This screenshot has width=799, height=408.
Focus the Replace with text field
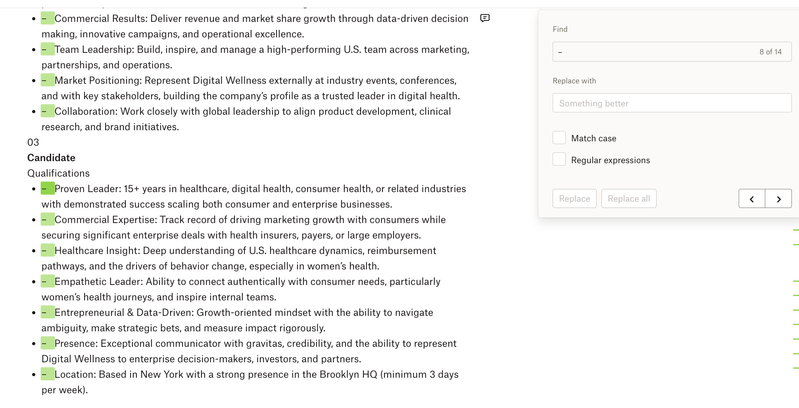(672, 103)
